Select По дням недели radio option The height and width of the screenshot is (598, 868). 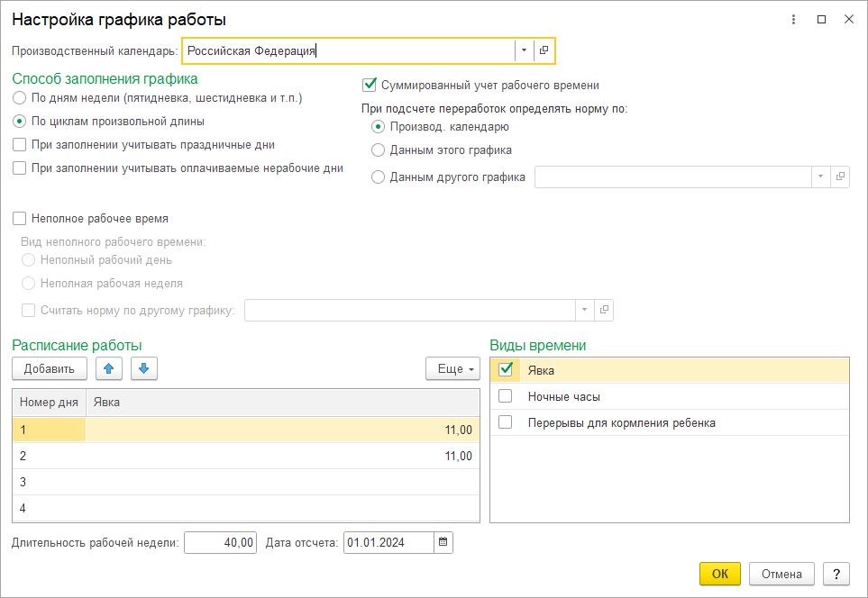pyautogui.click(x=19, y=98)
